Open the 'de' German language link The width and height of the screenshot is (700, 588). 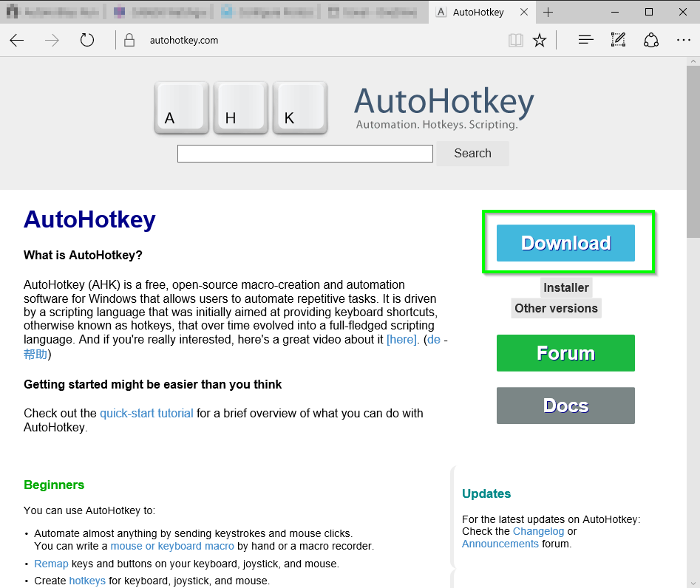coord(434,340)
